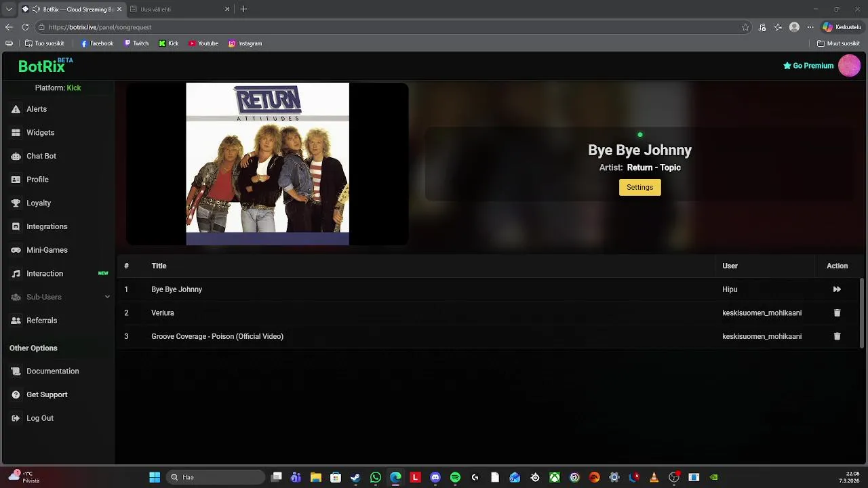Open the browser settings ellipsis menu
This screenshot has width=868, height=488.
tap(810, 27)
